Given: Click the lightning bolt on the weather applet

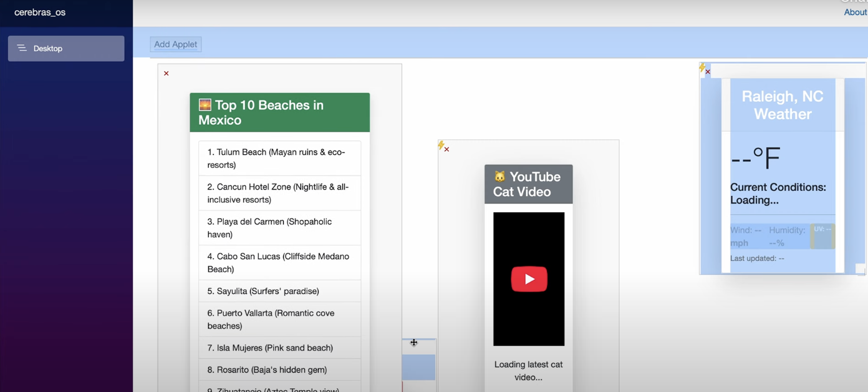Looking at the screenshot, I should pos(702,67).
